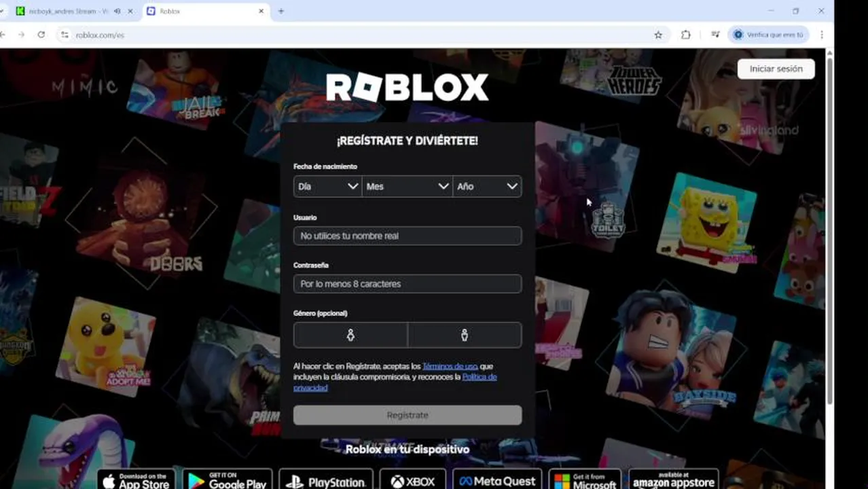The image size is (868, 489).
Task: View site information icon in address bar
Action: (65, 35)
